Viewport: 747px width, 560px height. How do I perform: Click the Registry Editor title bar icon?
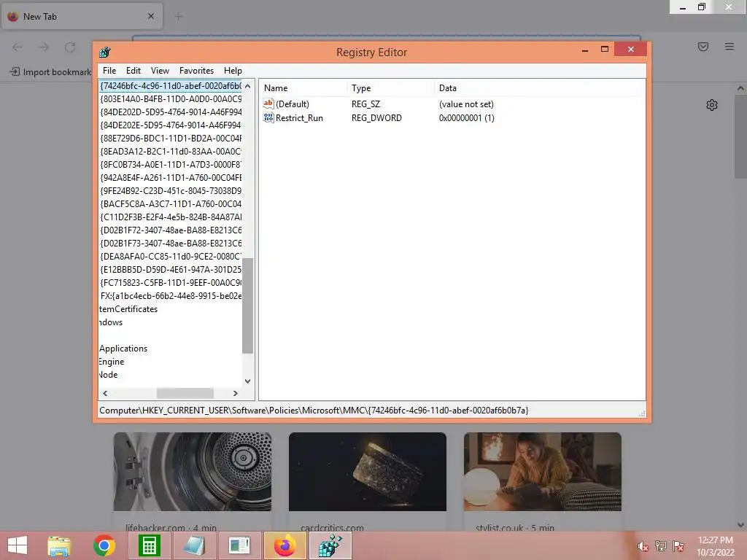tap(105, 52)
